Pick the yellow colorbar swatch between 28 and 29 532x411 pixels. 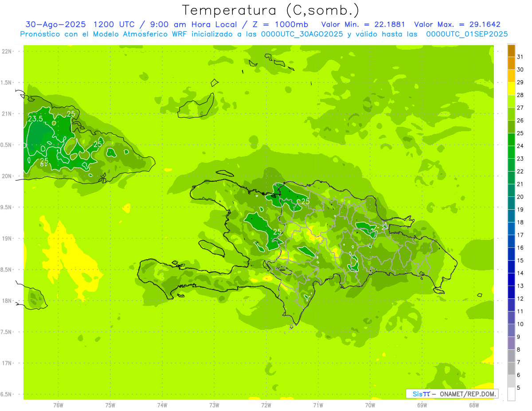[511, 89]
